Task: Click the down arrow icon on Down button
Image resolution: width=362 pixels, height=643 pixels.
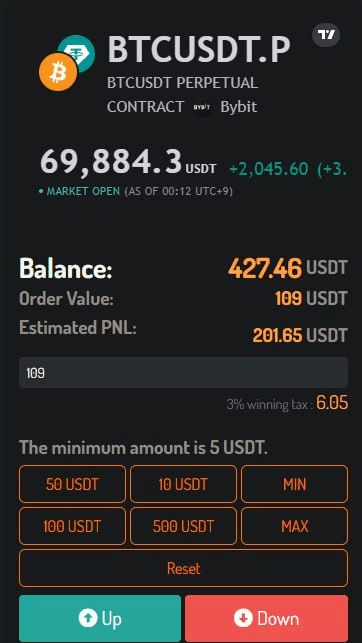Action: click(243, 618)
